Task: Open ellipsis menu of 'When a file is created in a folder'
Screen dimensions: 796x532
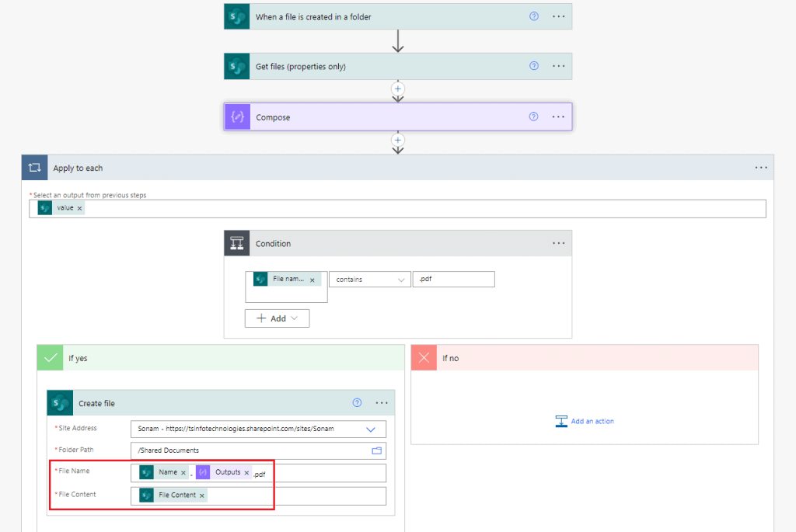Action: click(x=558, y=16)
